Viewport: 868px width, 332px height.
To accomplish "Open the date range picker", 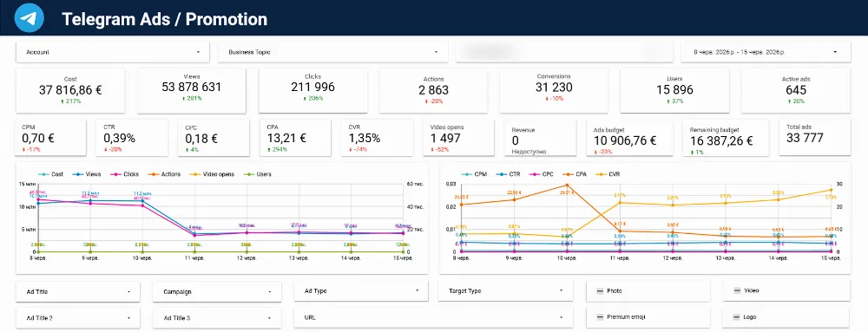I will point(766,52).
